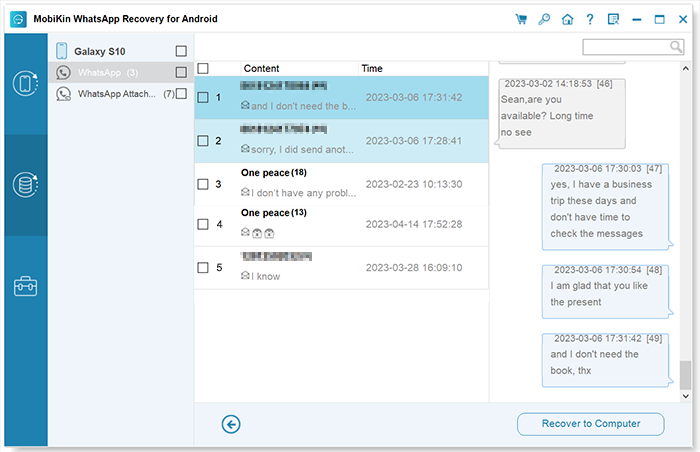700x452 pixels.
Task: Click the search magnifier icon
Action: point(676,46)
